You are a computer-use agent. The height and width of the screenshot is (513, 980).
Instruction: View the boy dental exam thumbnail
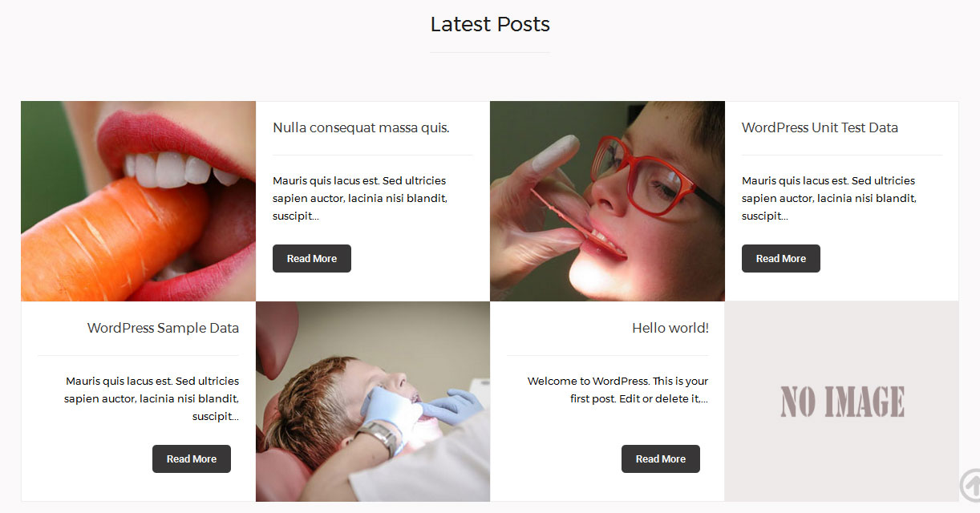373,402
